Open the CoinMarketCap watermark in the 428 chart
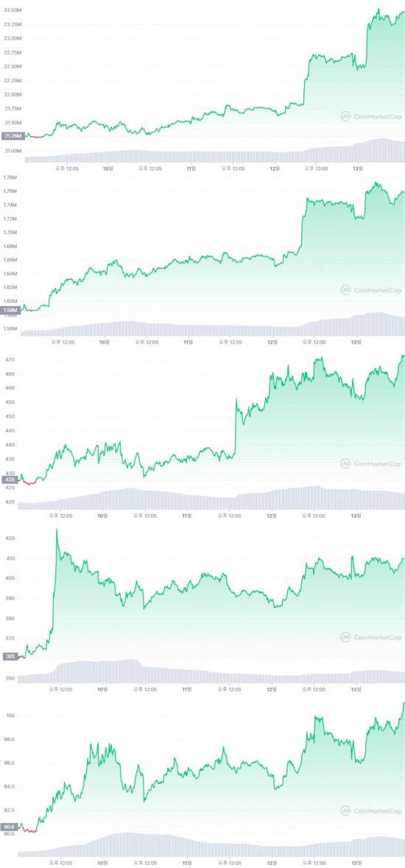 coord(370,463)
